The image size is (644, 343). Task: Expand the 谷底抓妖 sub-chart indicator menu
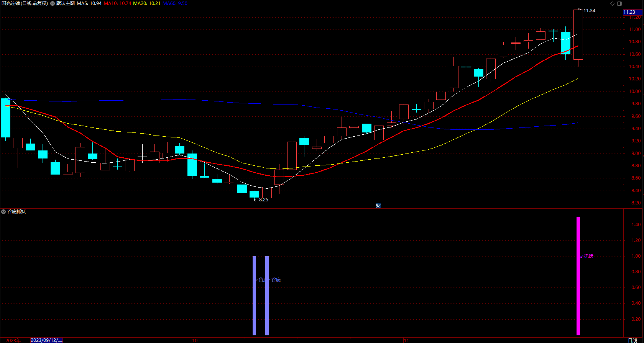pos(3,212)
